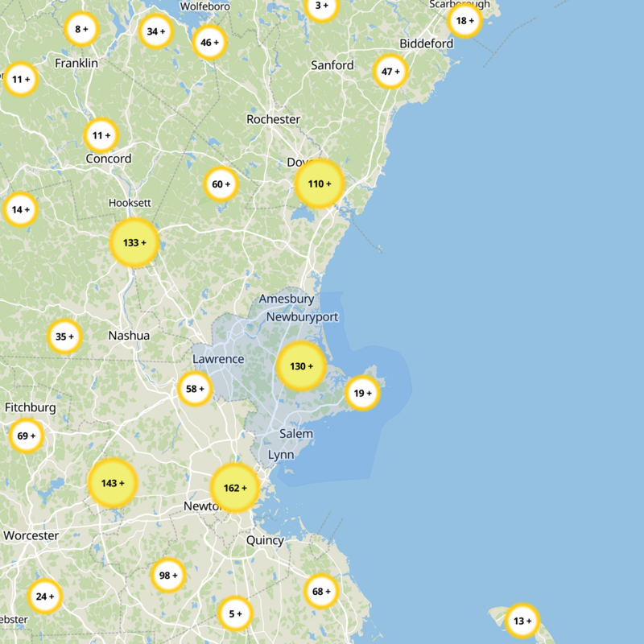Click the Biddeford city label
The width and height of the screenshot is (644, 644).
427,43
